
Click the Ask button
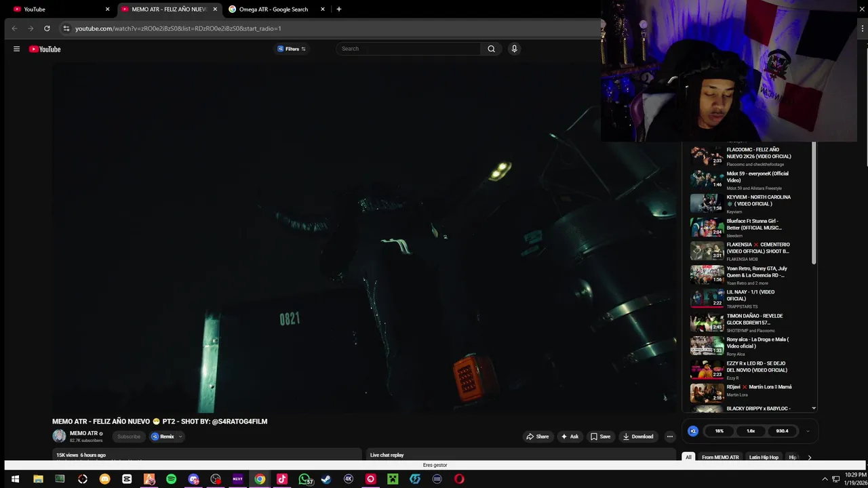570,436
